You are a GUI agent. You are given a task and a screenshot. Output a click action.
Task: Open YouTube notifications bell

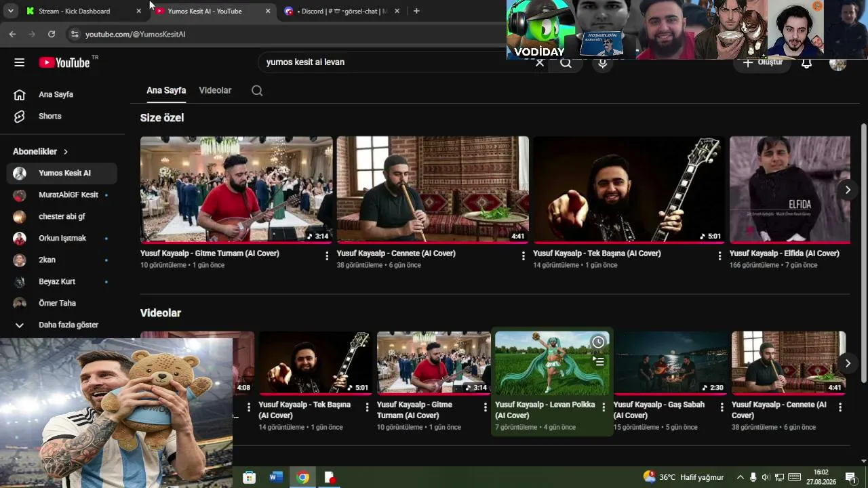coord(806,63)
